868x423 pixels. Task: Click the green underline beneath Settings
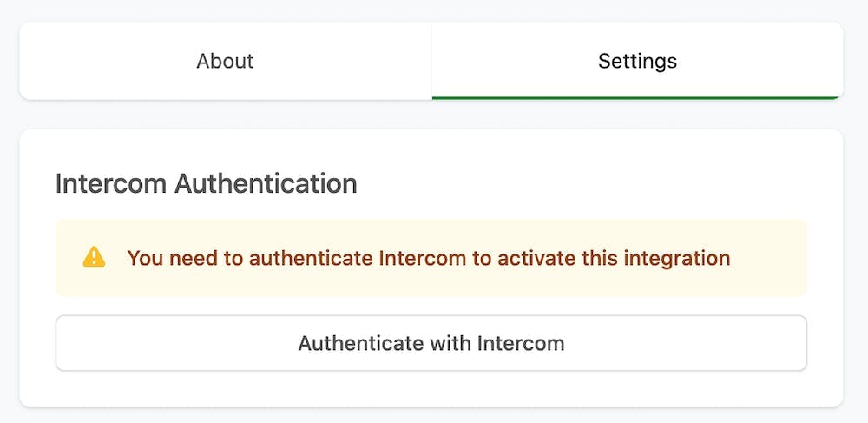pyautogui.click(x=637, y=97)
